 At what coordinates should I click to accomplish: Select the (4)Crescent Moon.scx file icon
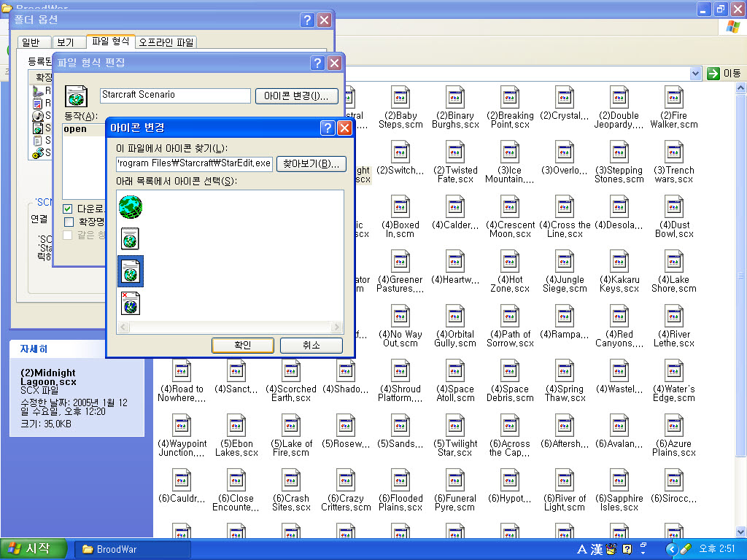pos(510,207)
